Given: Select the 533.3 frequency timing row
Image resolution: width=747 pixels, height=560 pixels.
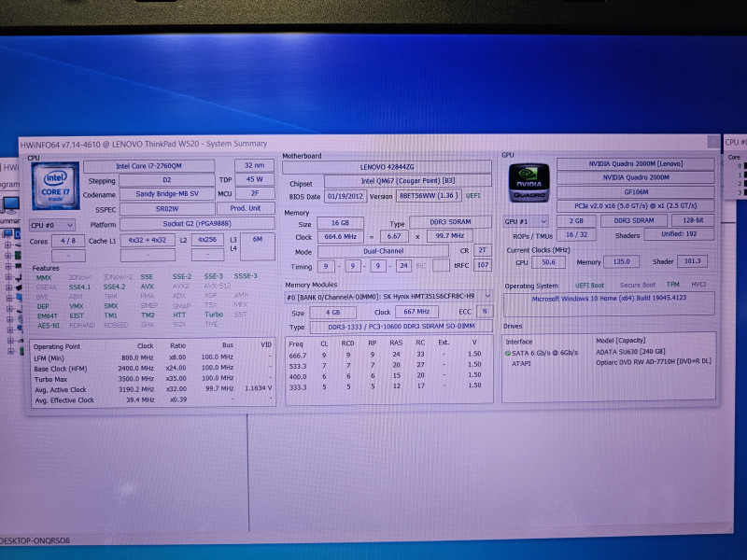Looking at the screenshot, I should [x=388, y=365].
